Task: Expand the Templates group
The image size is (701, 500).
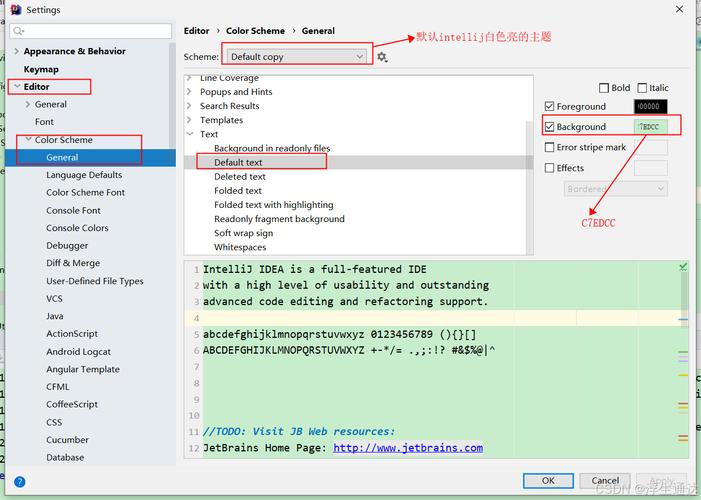Action: coord(189,120)
